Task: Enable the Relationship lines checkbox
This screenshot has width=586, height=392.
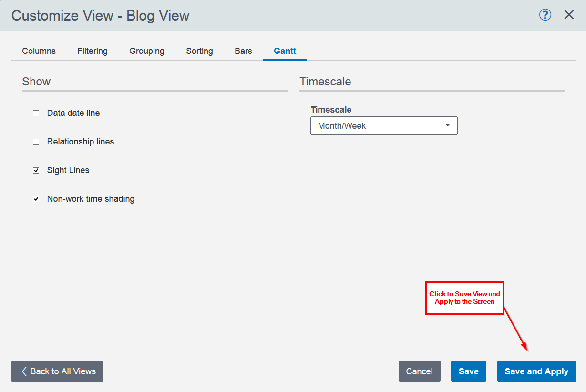Action: pyautogui.click(x=36, y=142)
